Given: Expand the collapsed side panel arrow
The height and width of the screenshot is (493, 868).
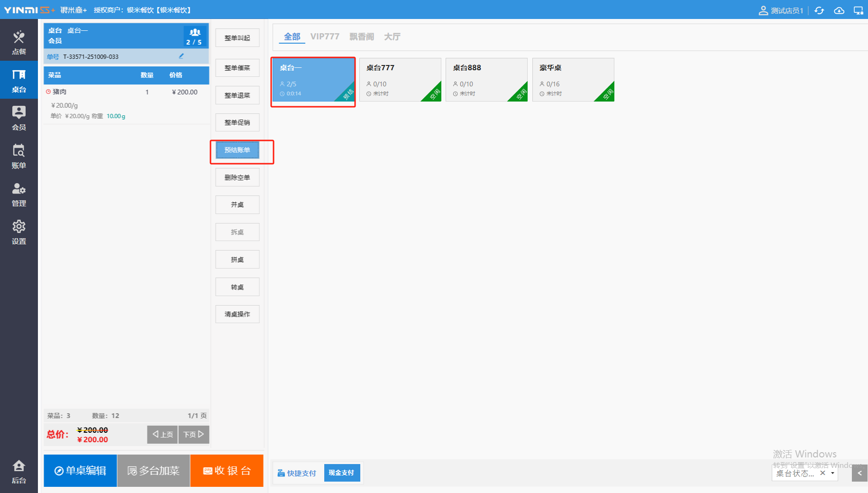Looking at the screenshot, I should 859,473.
